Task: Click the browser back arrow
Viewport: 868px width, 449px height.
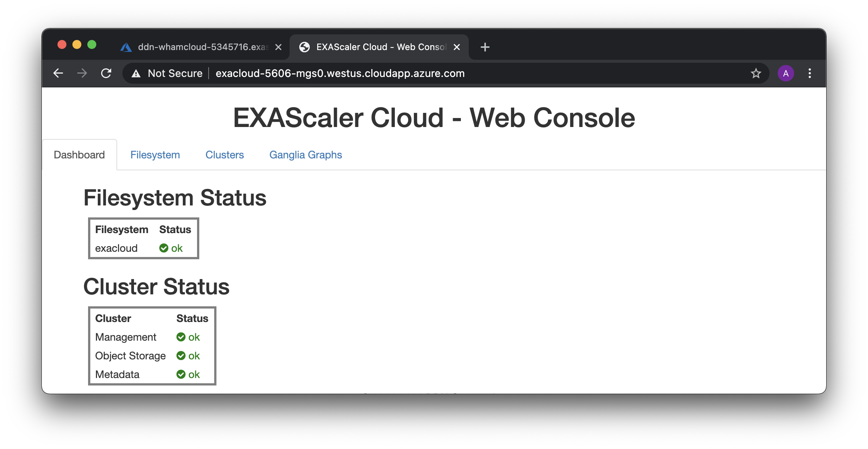Action: 58,73
